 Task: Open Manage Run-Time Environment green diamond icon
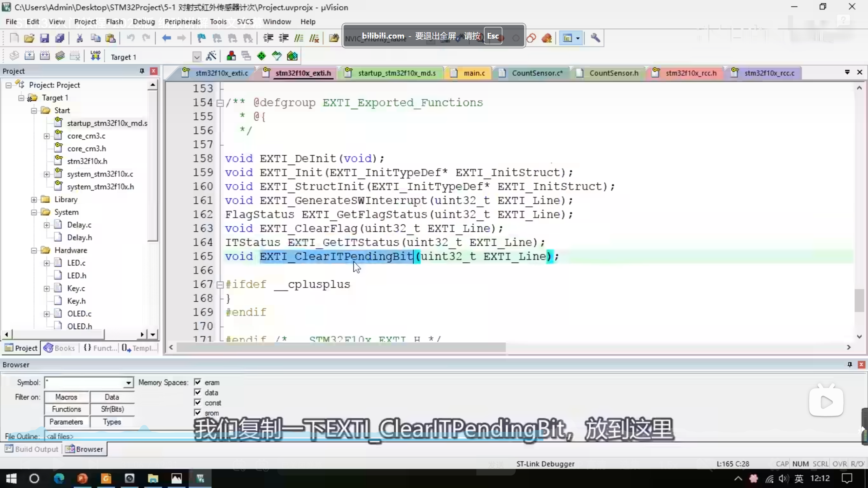click(x=261, y=56)
